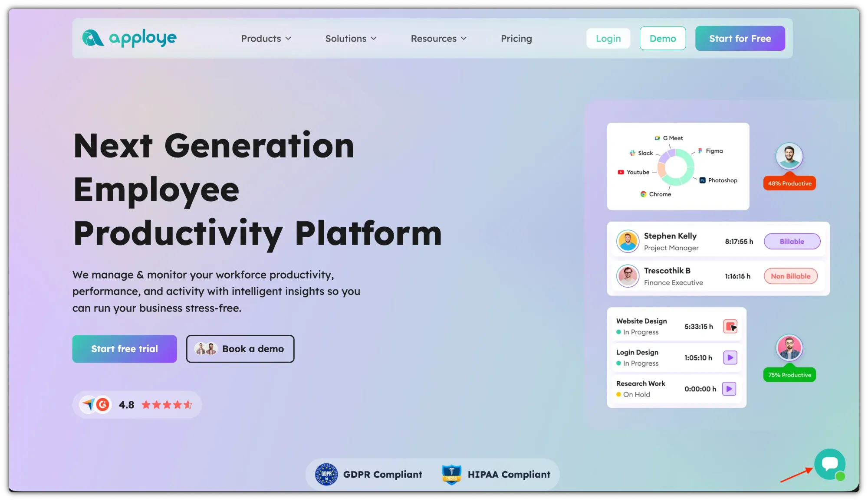This screenshot has height=501, width=868.
Task: Click the GDPR Compliant seal icon
Action: (x=326, y=474)
